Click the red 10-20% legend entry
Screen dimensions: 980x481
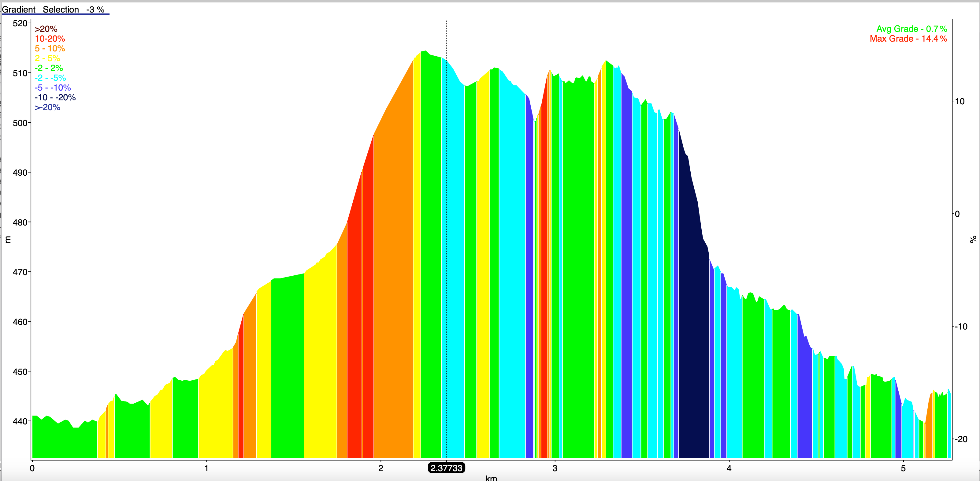pyautogui.click(x=50, y=39)
